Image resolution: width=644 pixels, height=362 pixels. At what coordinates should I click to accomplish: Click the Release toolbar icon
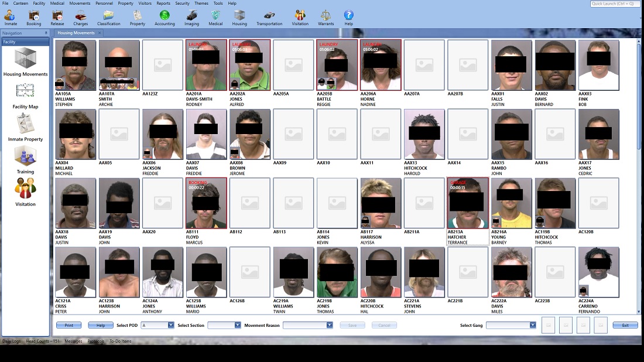click(57, 18)
